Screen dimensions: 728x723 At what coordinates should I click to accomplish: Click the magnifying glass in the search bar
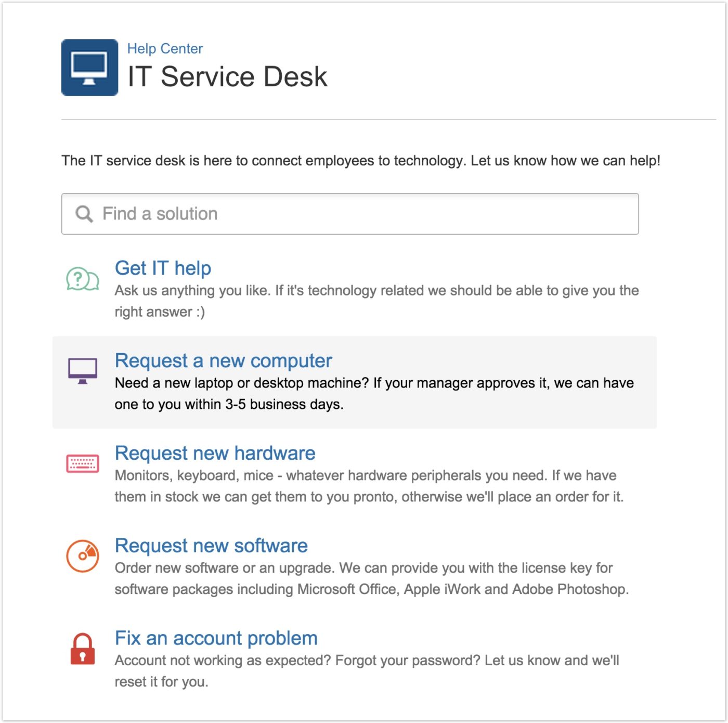[83, 213]
